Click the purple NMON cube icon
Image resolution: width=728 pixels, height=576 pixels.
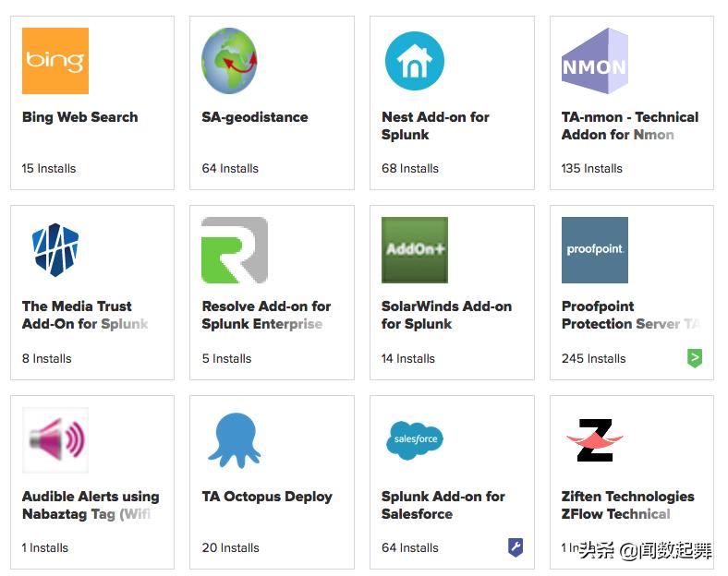tap(595, 61)
